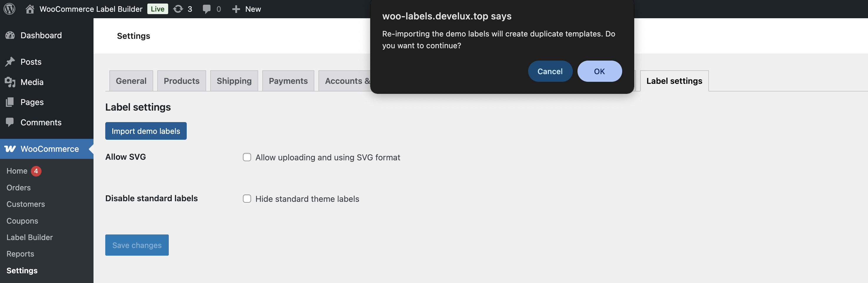Switch to the Shipping tab
This screenshot has width=868, height=283.
(x=234, y=81)
